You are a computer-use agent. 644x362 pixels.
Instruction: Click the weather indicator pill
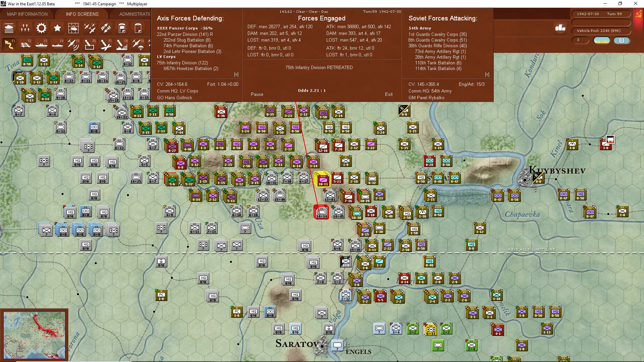tap(602, 41)
